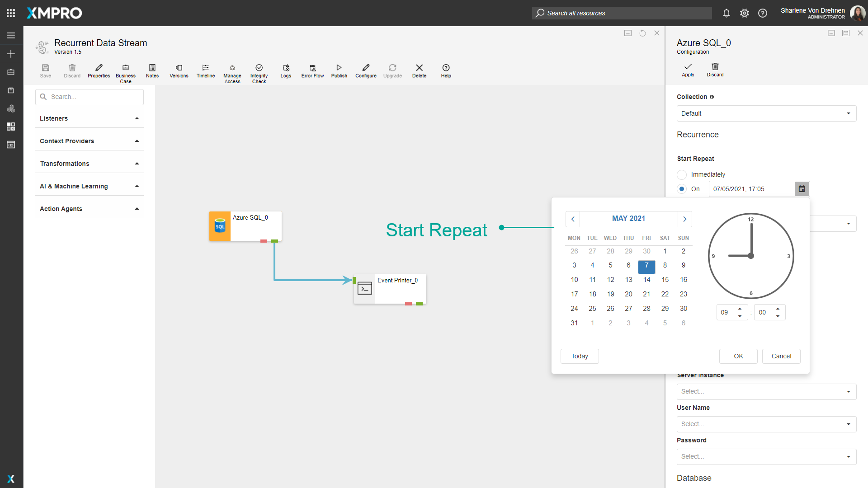Delete the selected item via toolbar
This screenshot has height=488, width=868.
point(419,71)
